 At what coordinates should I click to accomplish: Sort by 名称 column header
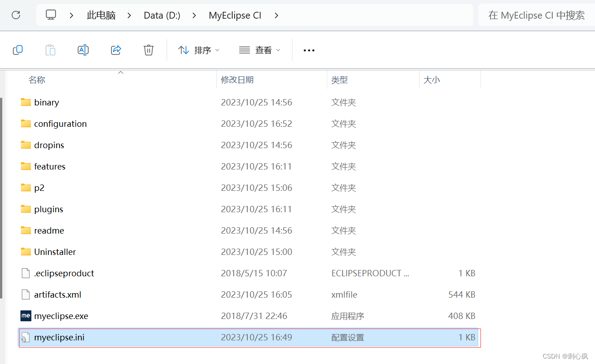(x=37, y=80)
